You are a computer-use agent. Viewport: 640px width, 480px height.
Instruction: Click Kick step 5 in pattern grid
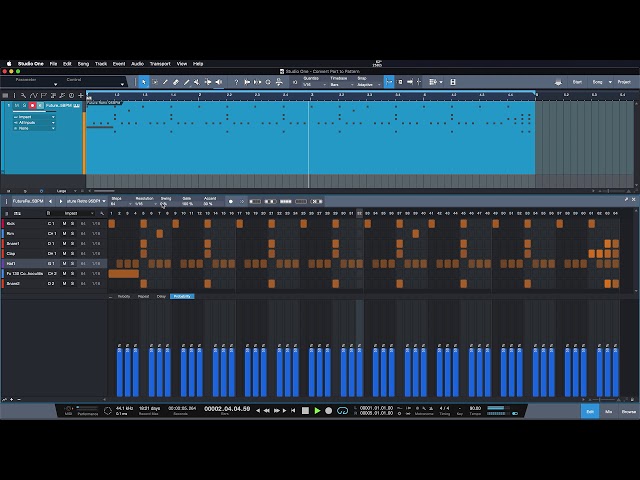pos(144,224)
